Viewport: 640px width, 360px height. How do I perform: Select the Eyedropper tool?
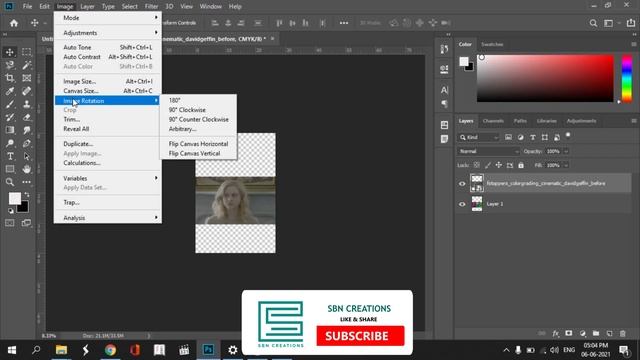[x=10, y=91]
